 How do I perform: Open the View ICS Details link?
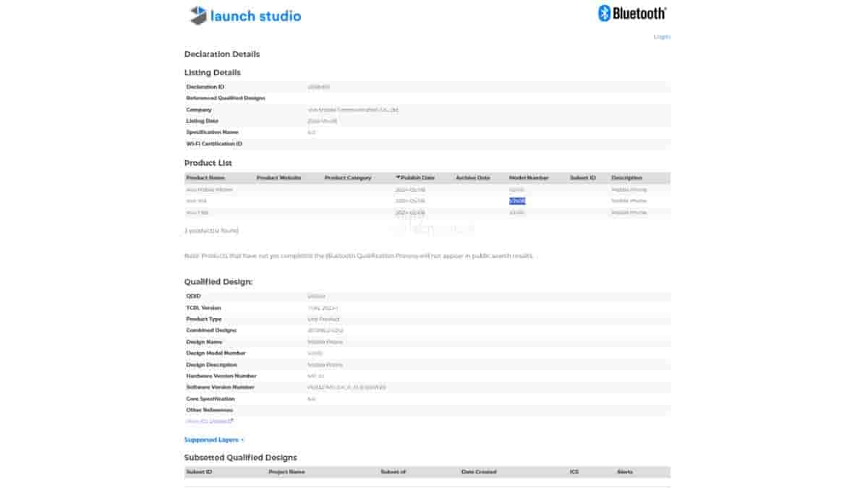coord(207,421)
